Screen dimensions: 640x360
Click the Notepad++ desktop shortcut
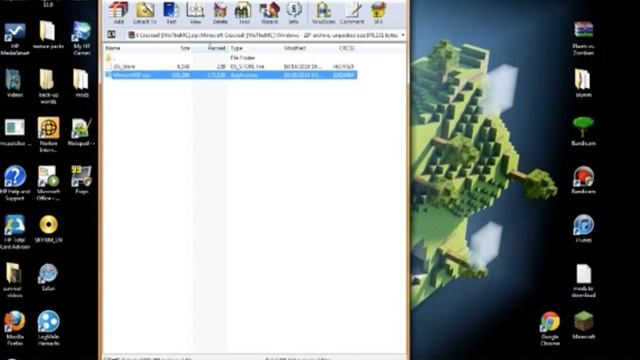tap(81, 132)
